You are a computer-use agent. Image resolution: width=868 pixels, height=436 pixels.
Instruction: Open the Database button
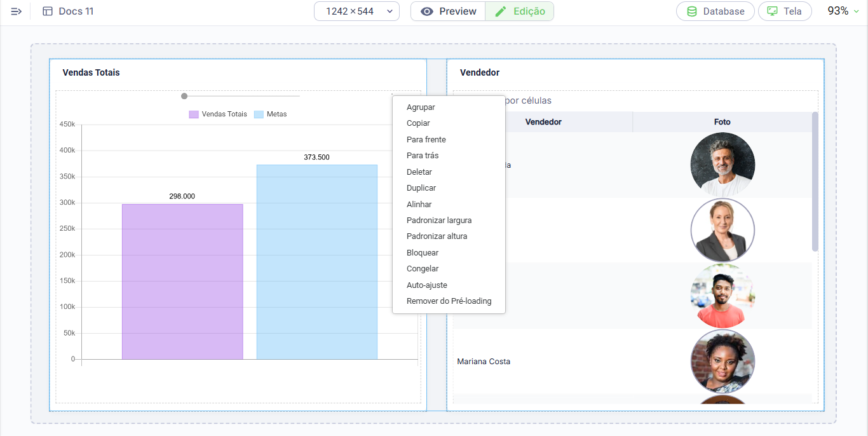click(x=715, y=11)
